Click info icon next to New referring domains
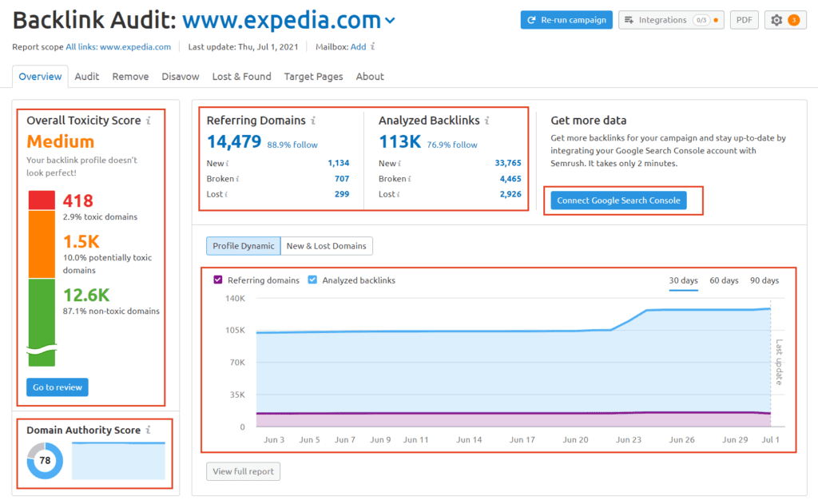The image size is (818, 504). point(227,163)
